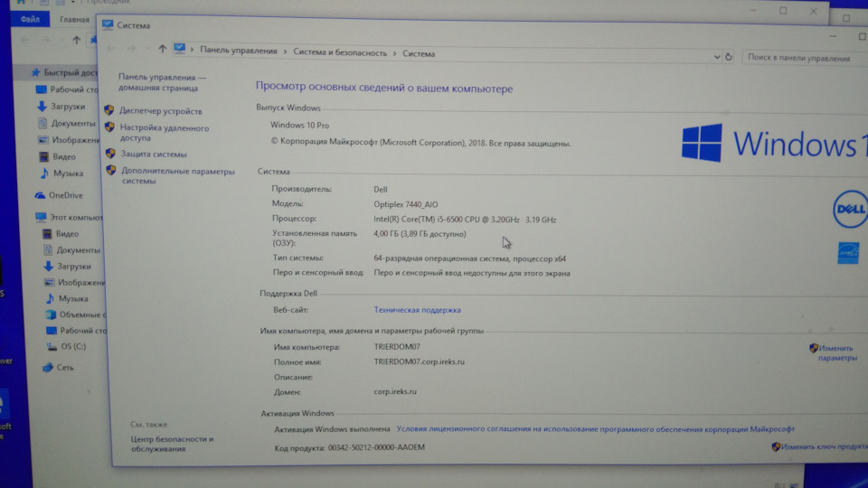Click up arrow in Система window

(x=162, y=49)
